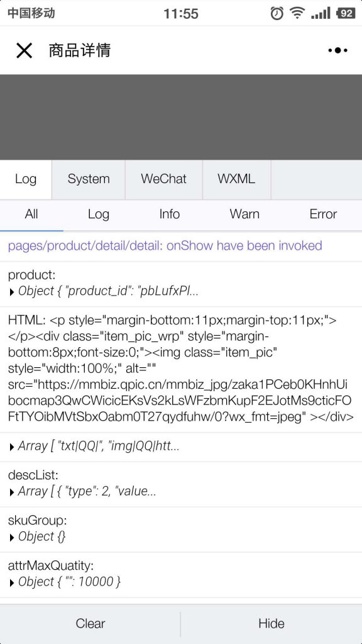362x644 pixels.
Task: Tap the battery level indicator
Action: tap(345, 13)
